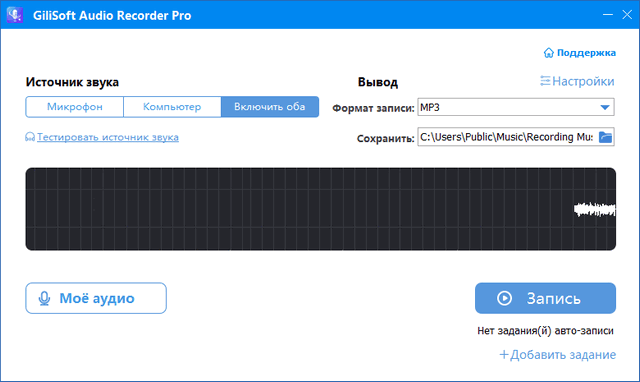Click Добавить задание to add task
Viewport: 640px width, 382px height.
click(x=558, y=355)
